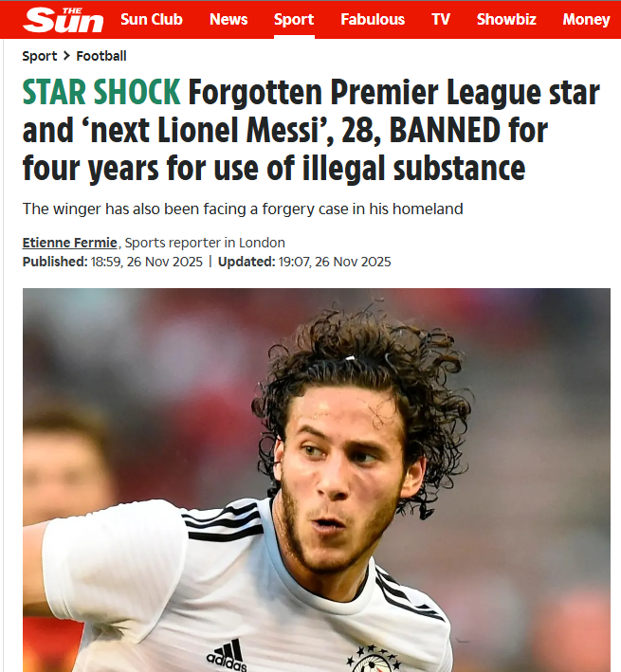Click the Football breadcrumb link
Screen dimensions: 621x672
tap(101, 56)
